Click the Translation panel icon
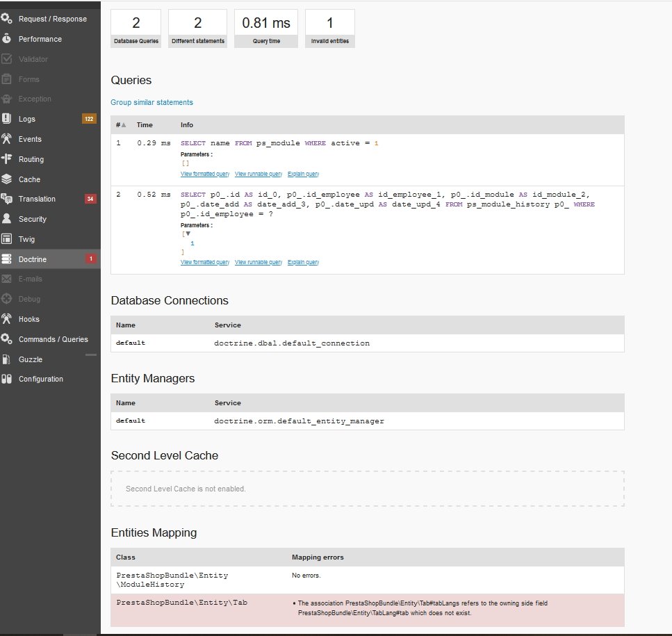The width and height of the screenshot is (672, 636). [x=6, y=199]
